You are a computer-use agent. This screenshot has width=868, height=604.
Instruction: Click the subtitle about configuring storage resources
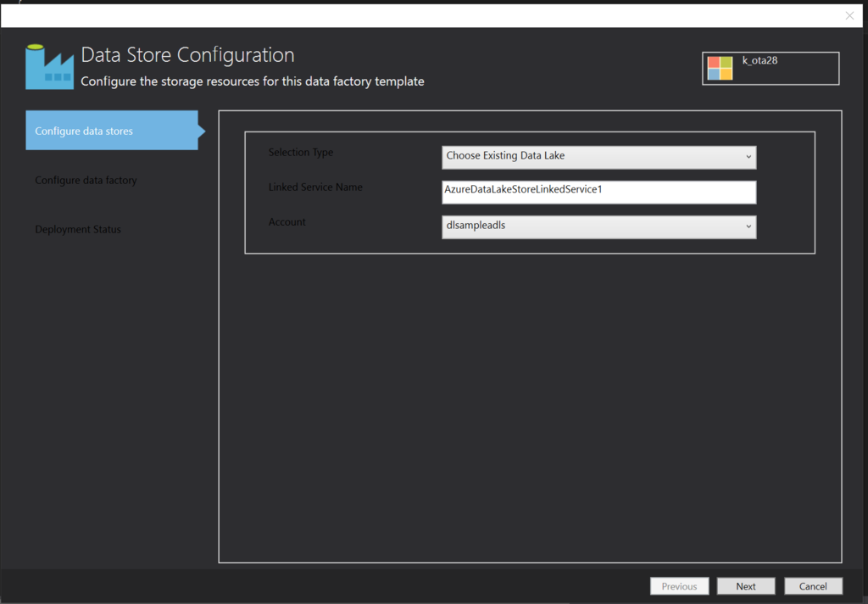click(253, 81)
